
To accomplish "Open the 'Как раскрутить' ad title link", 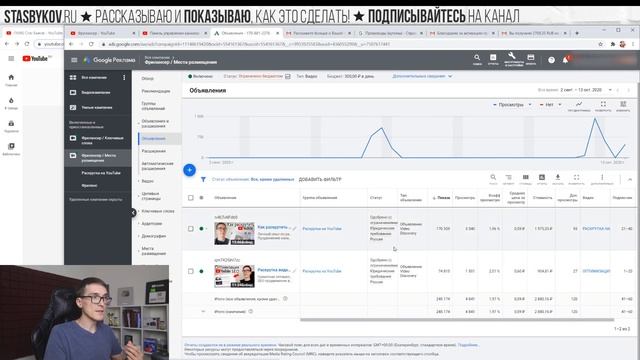I will pos(273,227).
